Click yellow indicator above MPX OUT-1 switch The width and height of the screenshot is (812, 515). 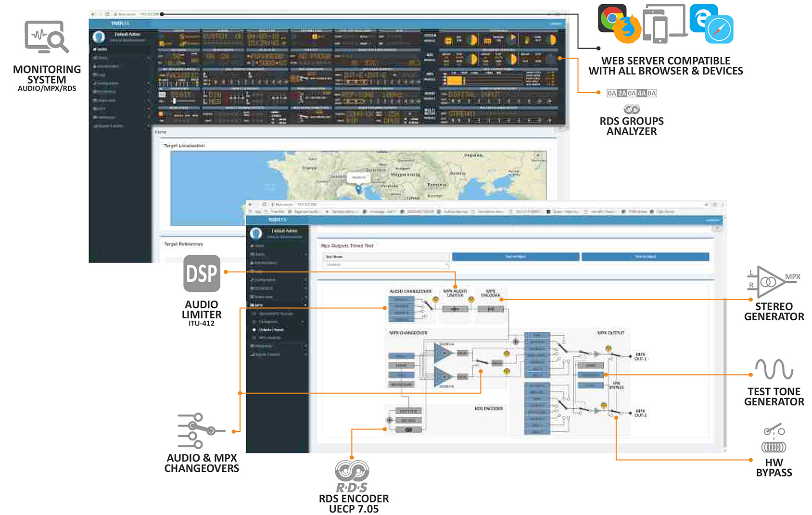pyautogui.click(x=609, y=349)
